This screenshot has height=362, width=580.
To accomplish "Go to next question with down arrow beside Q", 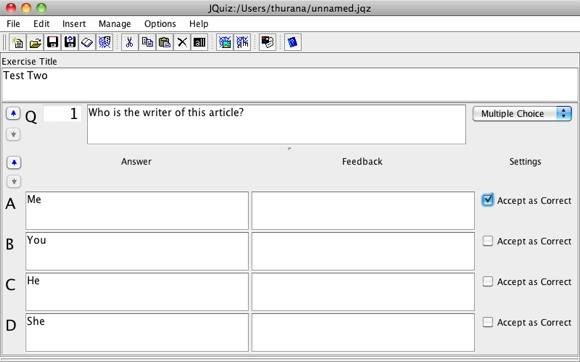I will 13,134.
